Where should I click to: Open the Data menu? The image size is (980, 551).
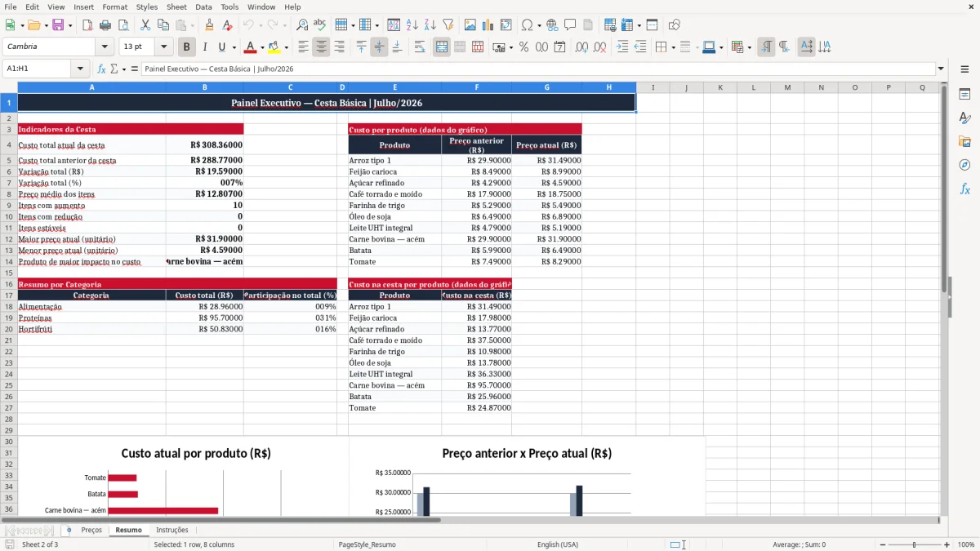(203, 7)
